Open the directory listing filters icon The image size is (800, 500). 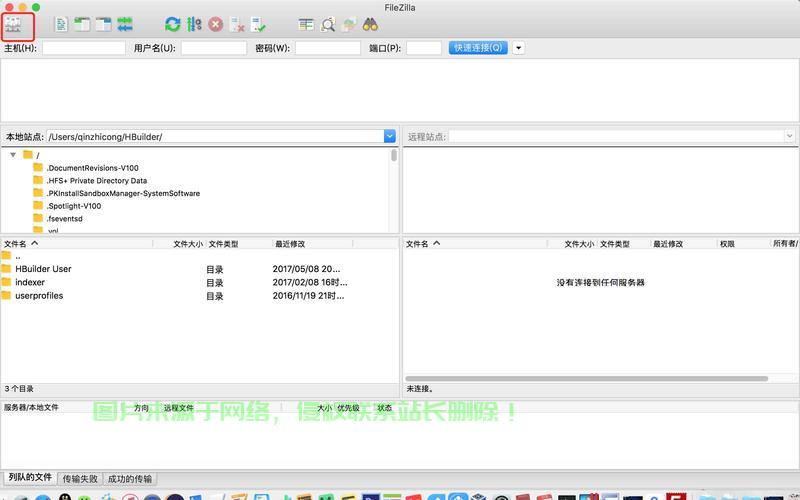306,24
